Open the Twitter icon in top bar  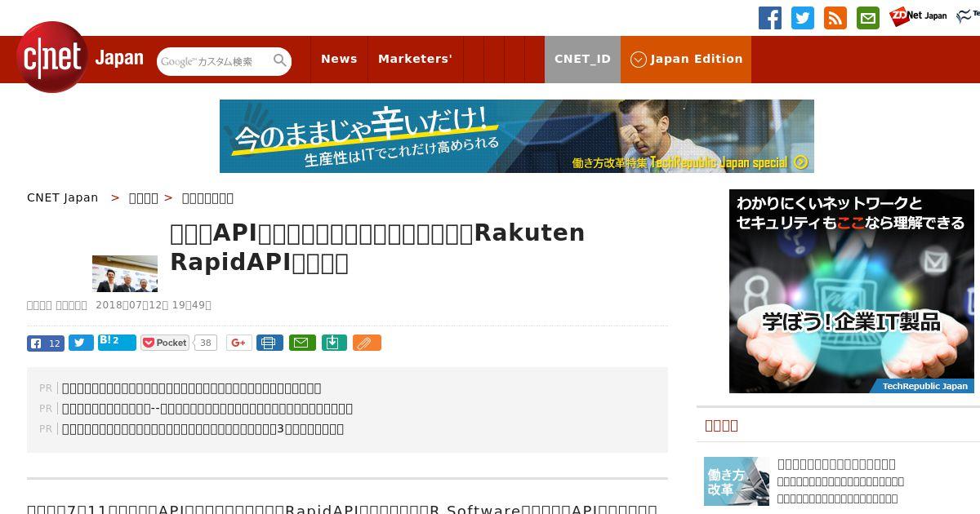click(x=803, y=18)
